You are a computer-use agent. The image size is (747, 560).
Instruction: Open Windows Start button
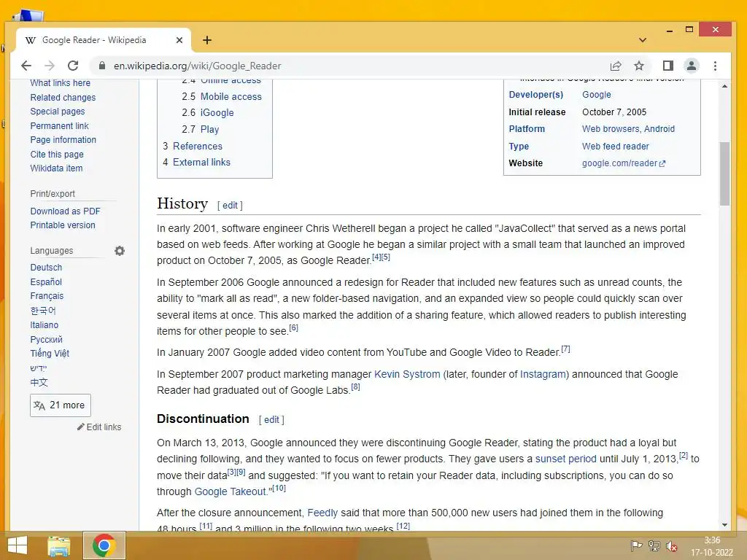coord(18,545)
